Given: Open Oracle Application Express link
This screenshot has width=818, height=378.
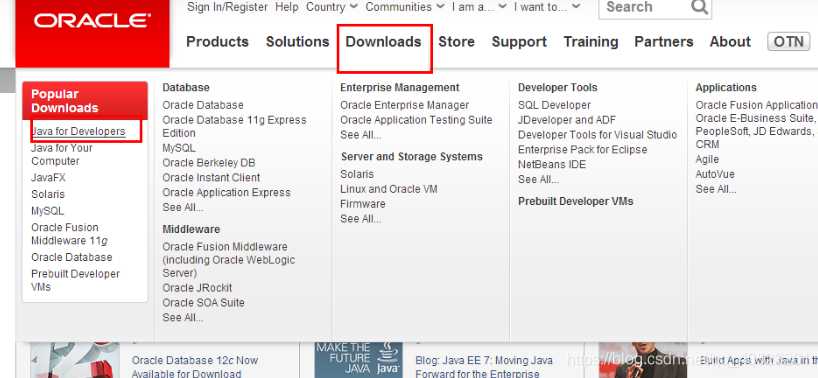Looking at the screenshot, I should coord(226,192).
